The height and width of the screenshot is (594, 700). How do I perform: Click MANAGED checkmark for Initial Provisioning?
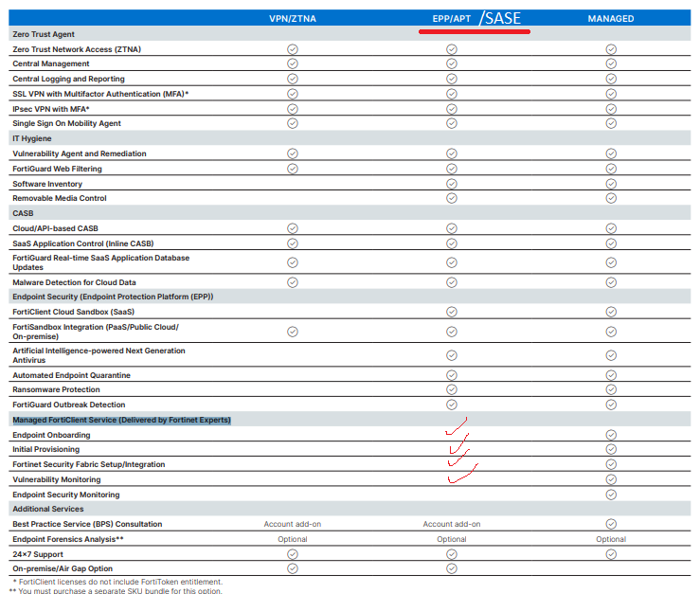click(x=611, y=449)
